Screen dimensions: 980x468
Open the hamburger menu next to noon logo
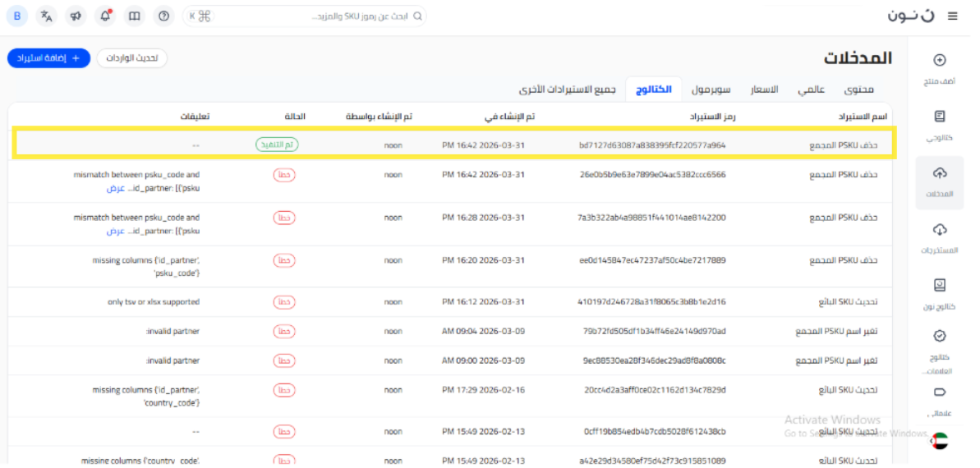952,16
